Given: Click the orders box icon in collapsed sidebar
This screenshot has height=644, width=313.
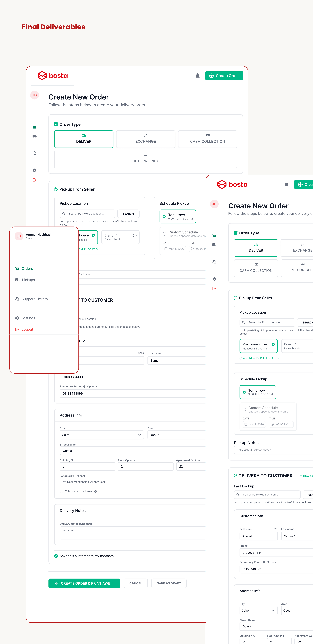Looking at the screenshot, I should pos(35,127).
